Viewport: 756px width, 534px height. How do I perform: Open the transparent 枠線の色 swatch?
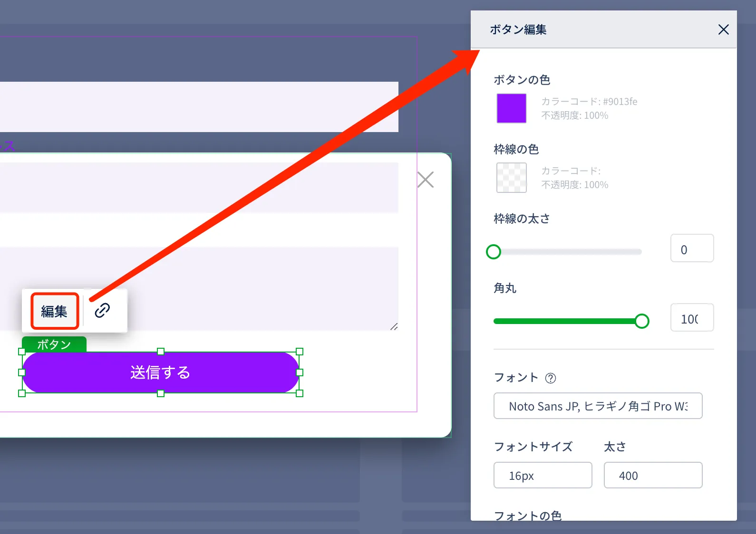click(x=511, y=178)
